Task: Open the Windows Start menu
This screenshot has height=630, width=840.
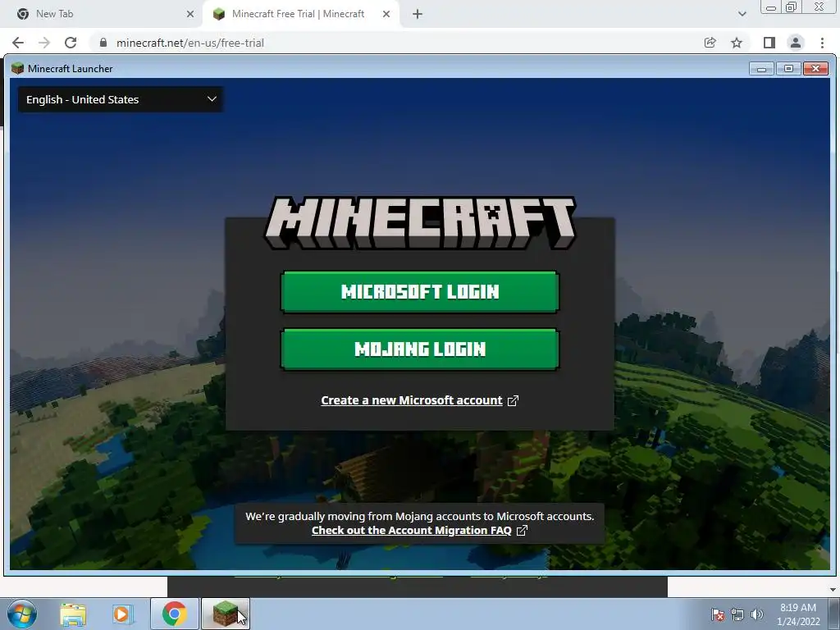Action: tap(22, 614)
